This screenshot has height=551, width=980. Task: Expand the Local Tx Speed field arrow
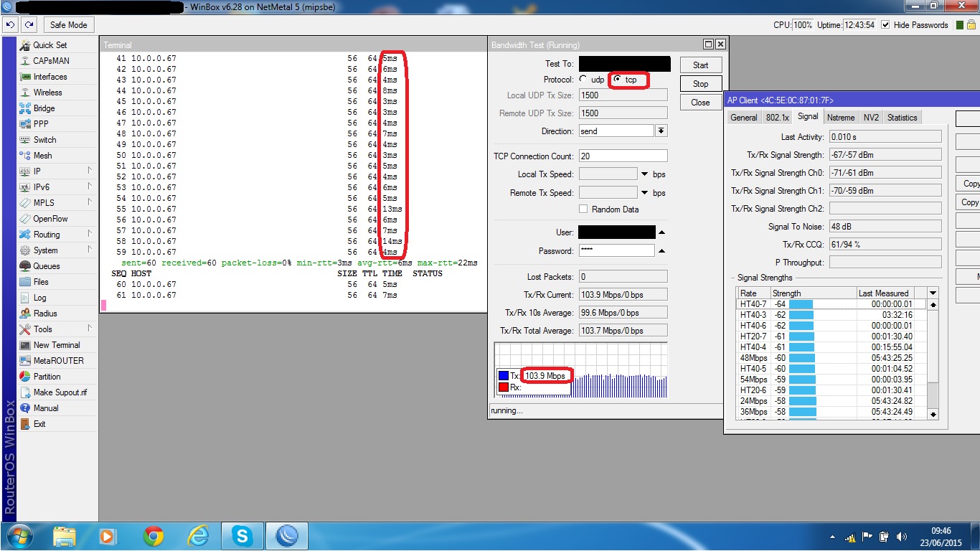[645, 174]
